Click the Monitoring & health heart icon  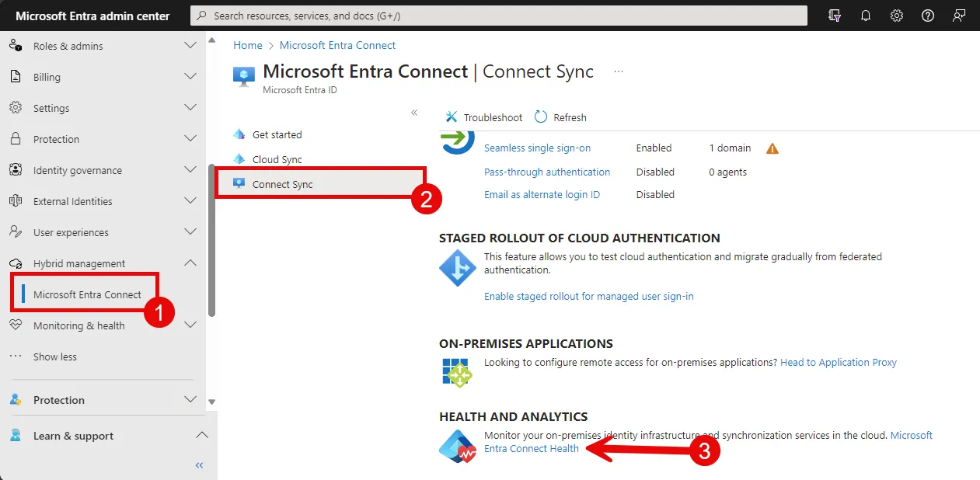[x=16, y=325]
